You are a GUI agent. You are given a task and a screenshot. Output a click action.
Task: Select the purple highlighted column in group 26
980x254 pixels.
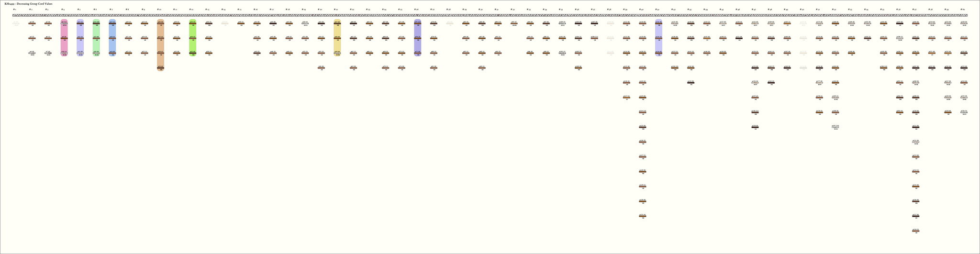click(x=418, y=38)
